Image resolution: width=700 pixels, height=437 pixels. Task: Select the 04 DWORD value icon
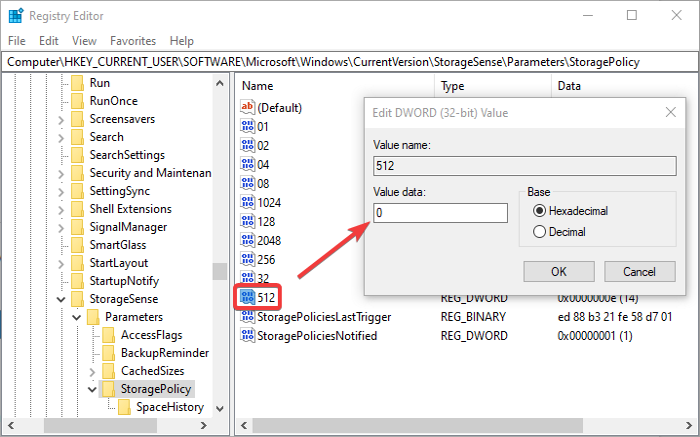[x=247, y=164]
